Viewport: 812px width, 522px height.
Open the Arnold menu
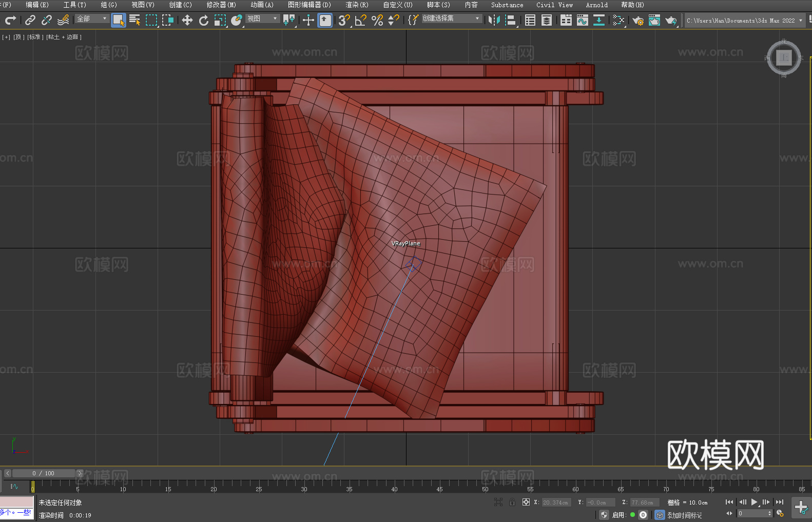[597, 5]
